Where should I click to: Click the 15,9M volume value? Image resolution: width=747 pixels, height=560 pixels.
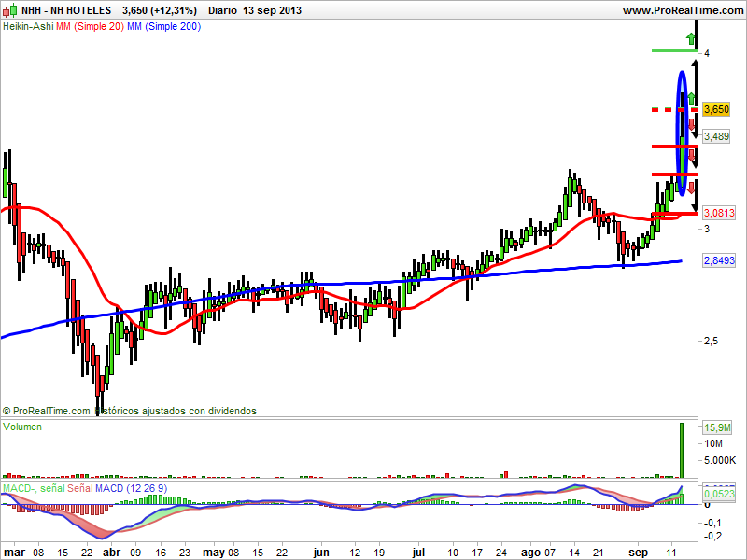[717, 427]
